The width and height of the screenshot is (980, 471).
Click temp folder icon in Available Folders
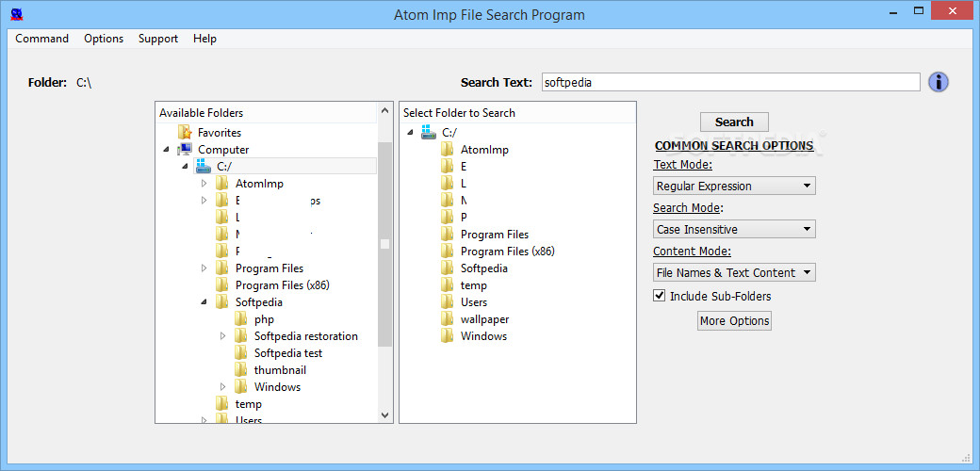click(221, 404)
